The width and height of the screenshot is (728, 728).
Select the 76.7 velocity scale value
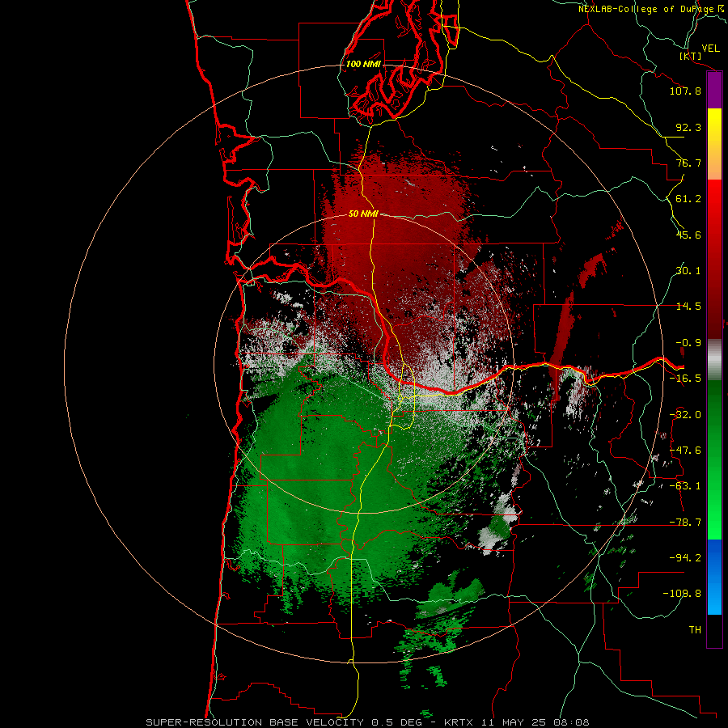(x=688, y=163)
